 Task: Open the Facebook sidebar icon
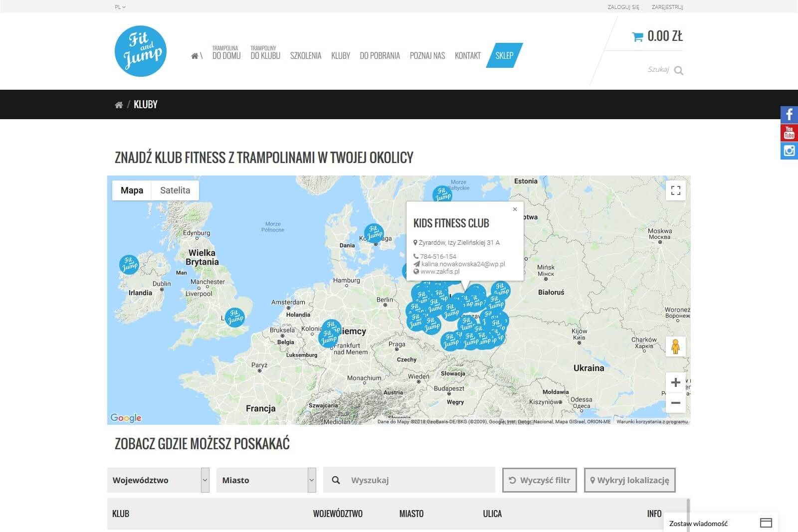(789, 115)
